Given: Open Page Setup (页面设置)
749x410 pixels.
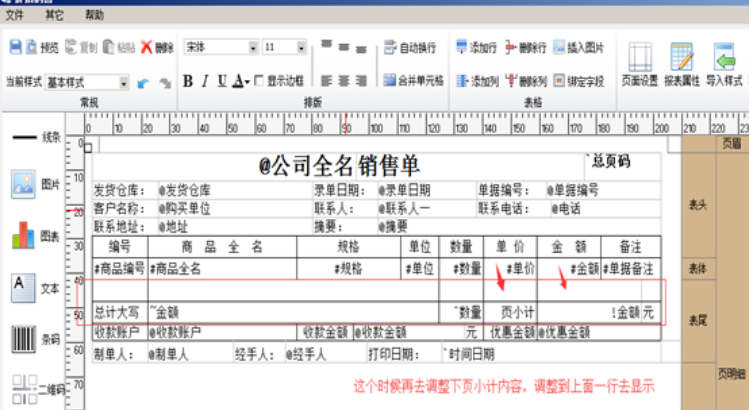Looking at the screenshot, I should 640,64.
